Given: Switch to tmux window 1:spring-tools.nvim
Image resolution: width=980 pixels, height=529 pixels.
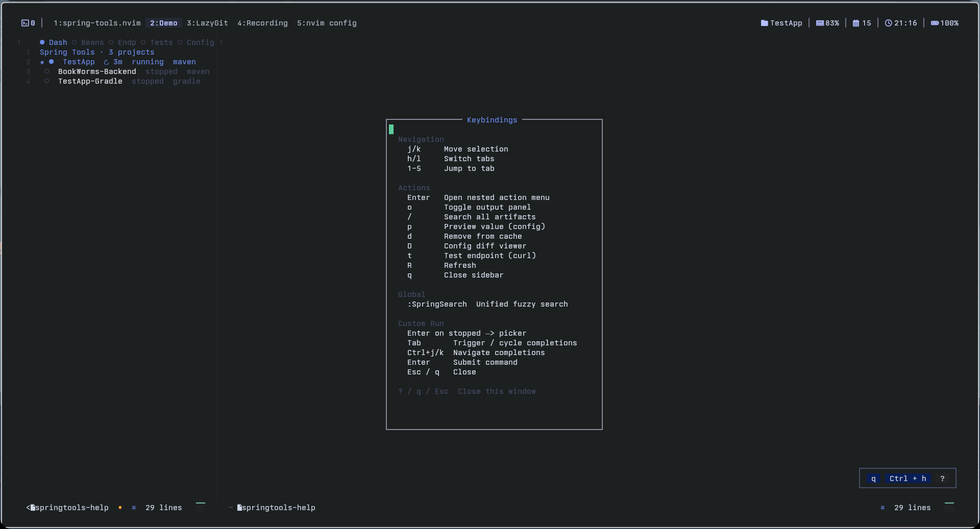Looking at the screenshot, I should click(x=97, y=23).
